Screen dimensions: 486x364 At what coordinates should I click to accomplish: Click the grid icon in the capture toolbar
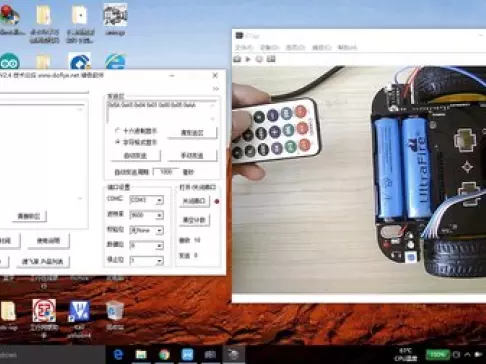[x=271, y=59]
